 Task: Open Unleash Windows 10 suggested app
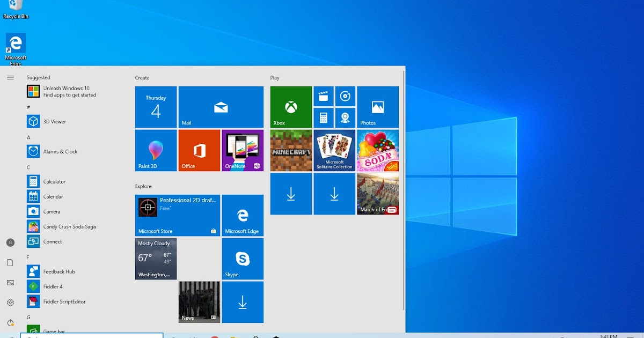[x=76, y=91]
